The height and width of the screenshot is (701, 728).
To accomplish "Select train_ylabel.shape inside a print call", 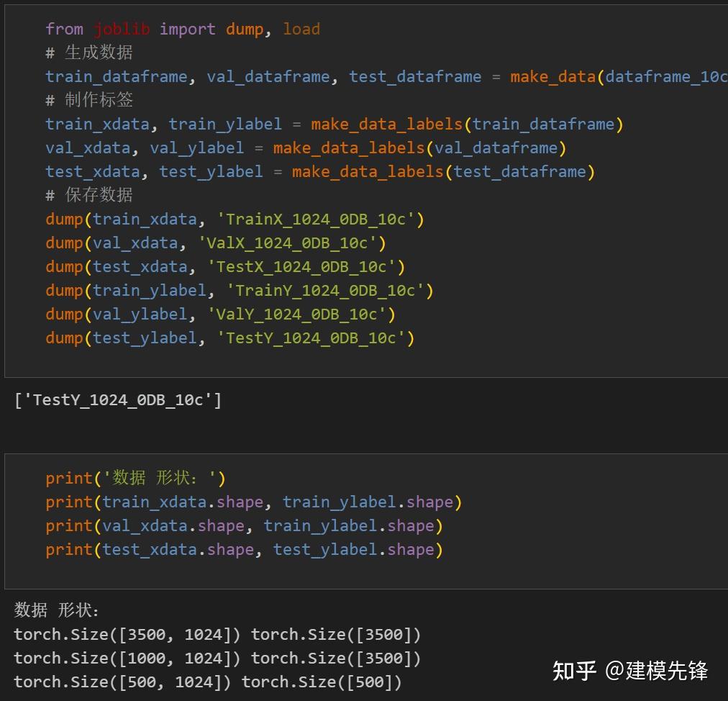I will [x=369, y=502].
